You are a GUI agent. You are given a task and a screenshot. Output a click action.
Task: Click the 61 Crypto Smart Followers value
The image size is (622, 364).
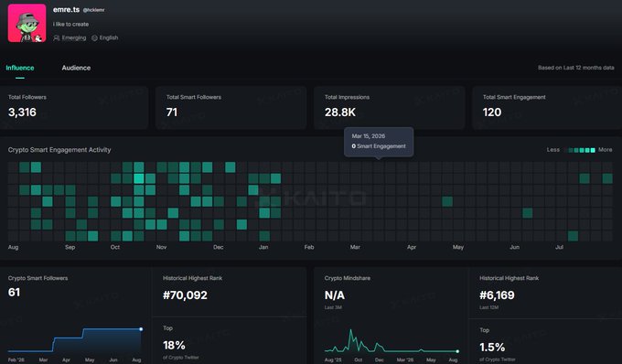coord(14,293)
